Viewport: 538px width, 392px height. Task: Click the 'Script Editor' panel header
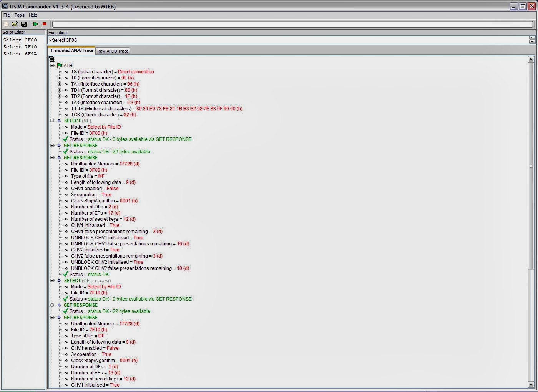[x=23, y=32]
